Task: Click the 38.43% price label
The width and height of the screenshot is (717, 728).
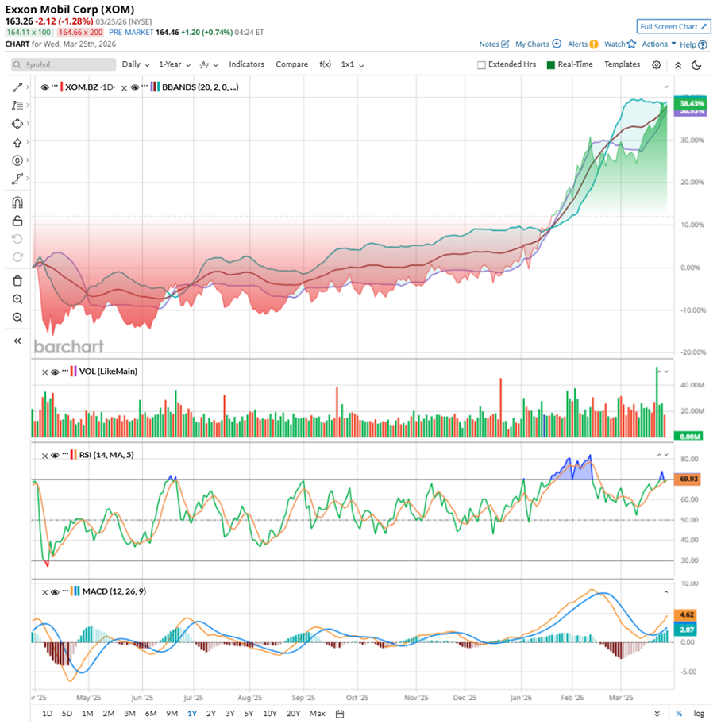Action: [691, 103]
